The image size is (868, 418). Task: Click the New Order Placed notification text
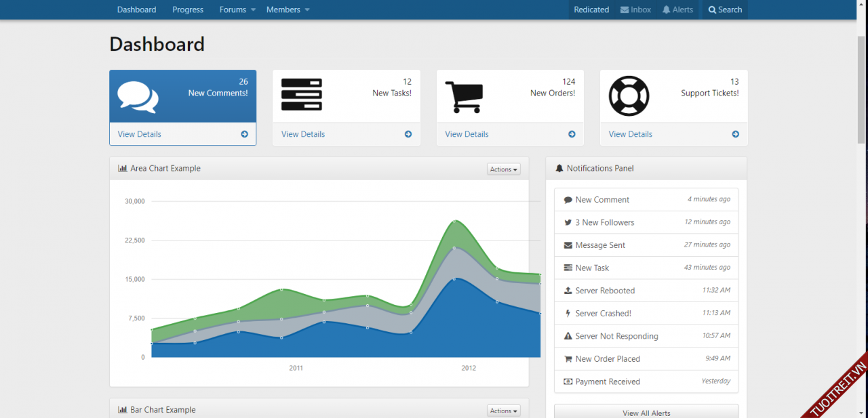[x=608, y=358]
